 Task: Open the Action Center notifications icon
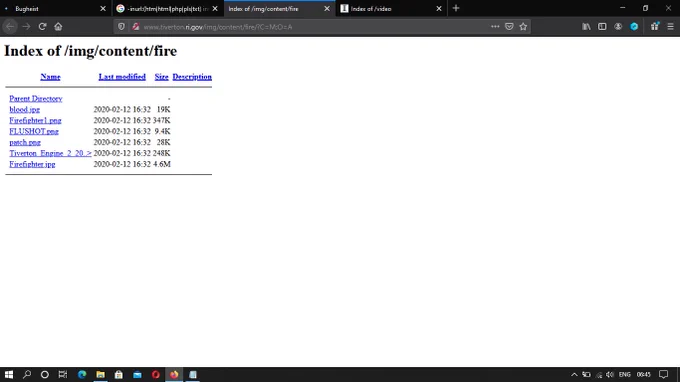click(x=664, y=375)
